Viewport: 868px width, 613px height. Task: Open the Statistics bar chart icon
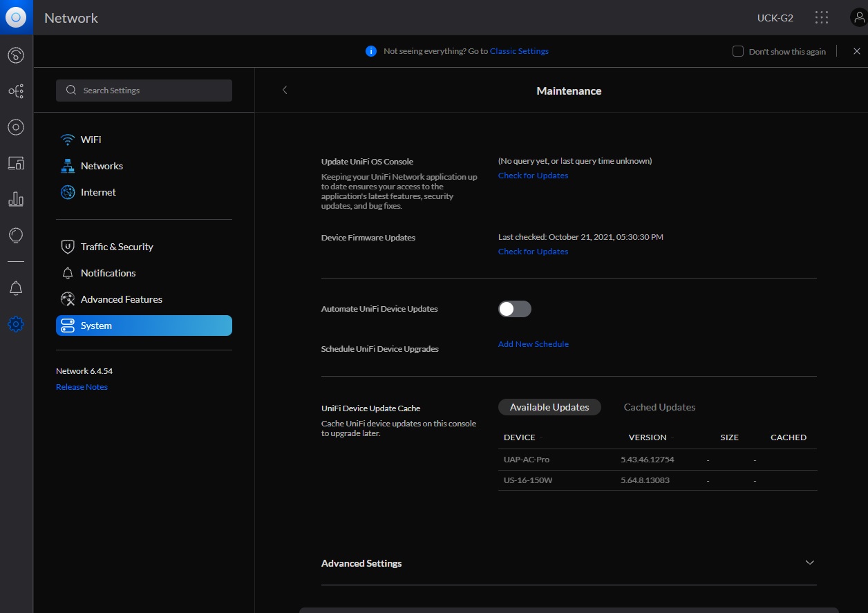(x=16, y=199)
